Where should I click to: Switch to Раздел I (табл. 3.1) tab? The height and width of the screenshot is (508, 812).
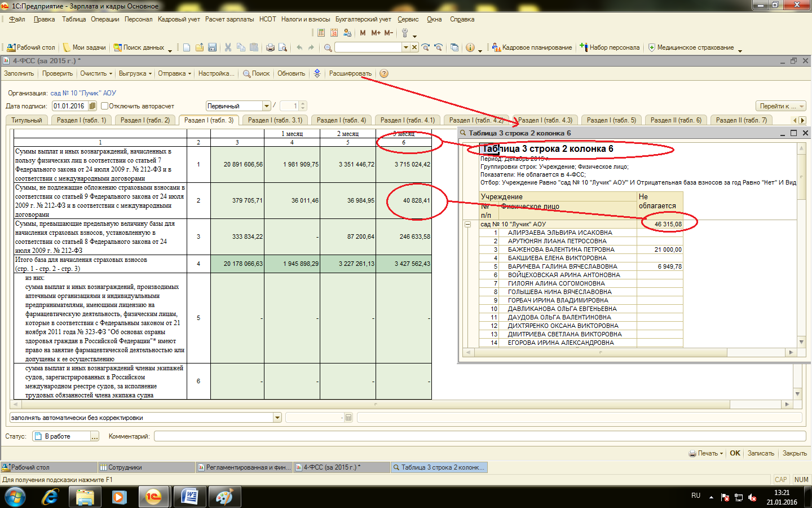275,120
